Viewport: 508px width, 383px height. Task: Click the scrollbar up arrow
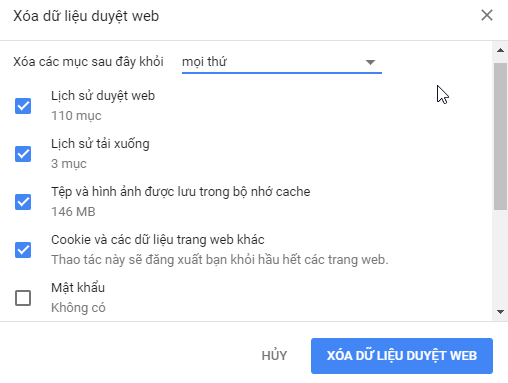pyautogui.click(x=500, y=50)
